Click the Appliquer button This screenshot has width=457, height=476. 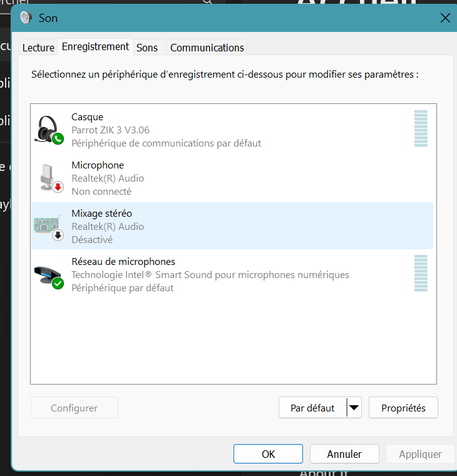tap(420, 454)
